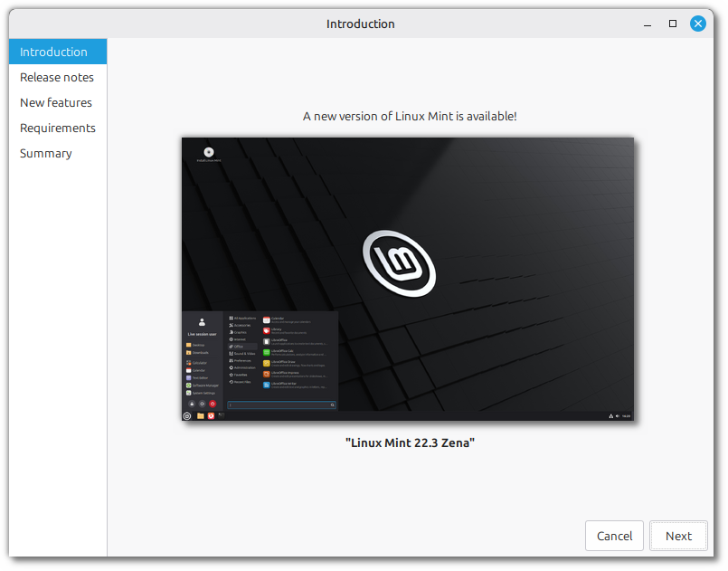
Task: Click the Next button
Action: click(x=678, y=536)
